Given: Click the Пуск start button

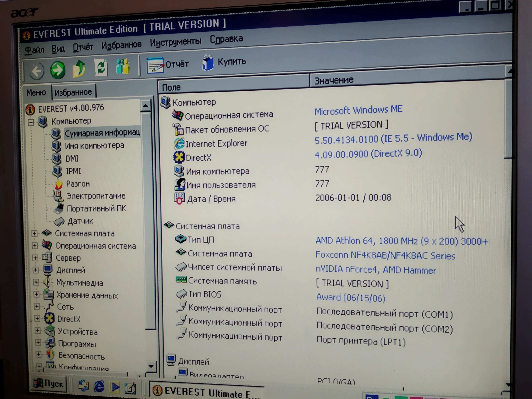Looking at the screenshot, I should point(49,384).
